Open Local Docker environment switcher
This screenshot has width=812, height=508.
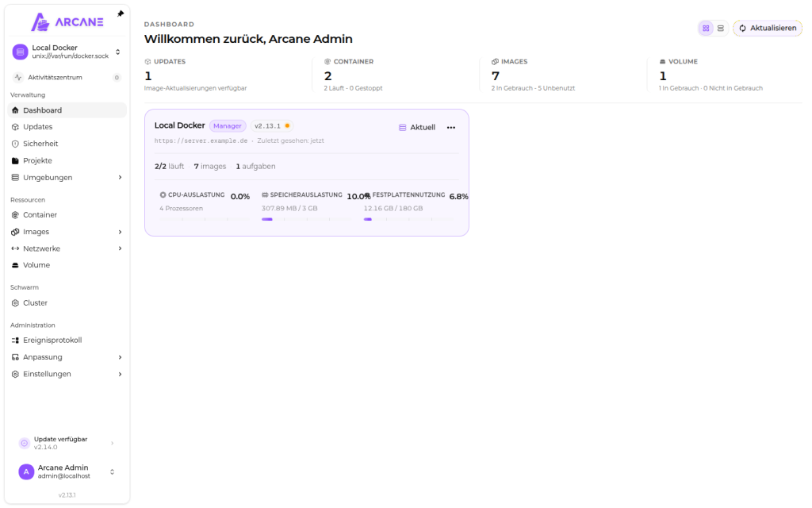pyautogui.click(x=67, y=52)
